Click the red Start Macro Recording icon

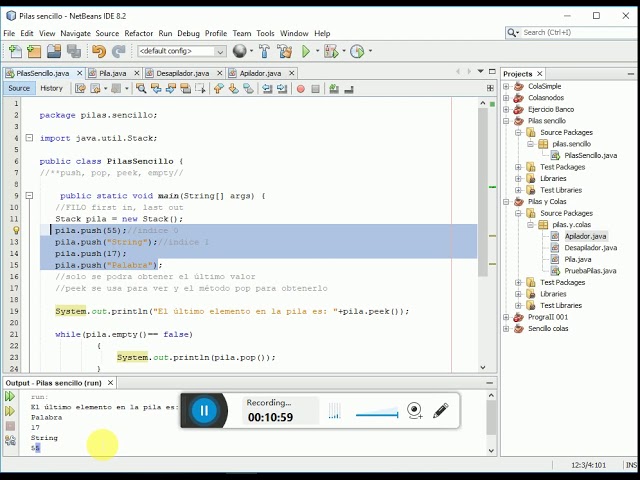(x=301, y=89)
